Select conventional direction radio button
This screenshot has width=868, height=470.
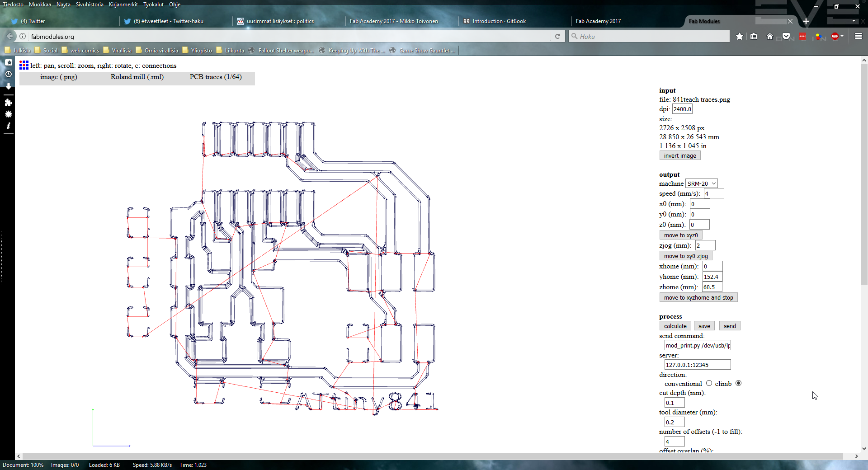(x=709, y=383)
